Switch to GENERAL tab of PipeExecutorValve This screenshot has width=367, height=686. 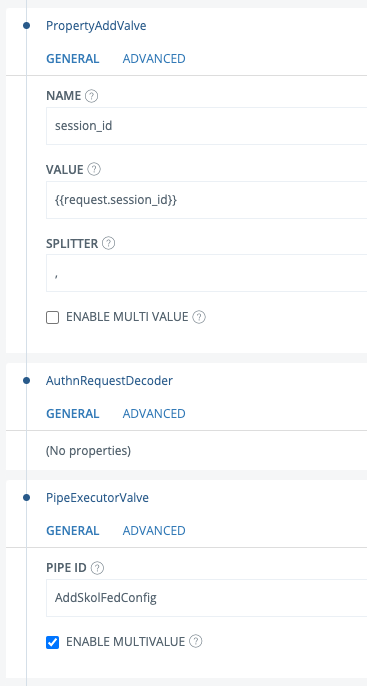pyautogui.click(x=73, y=530)
